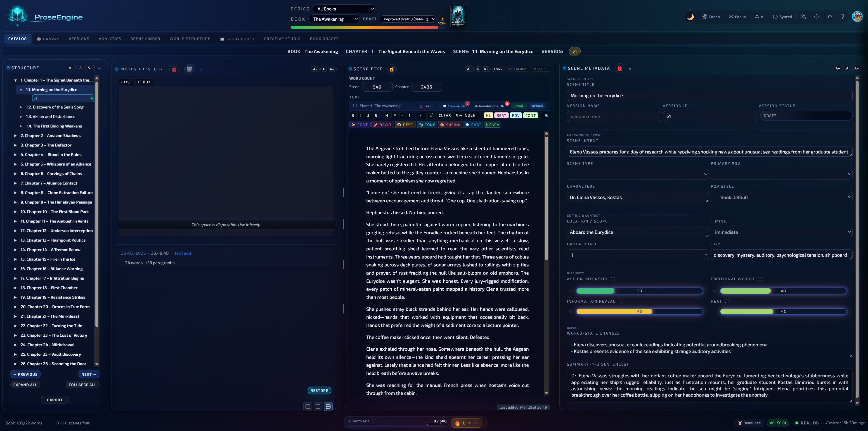Viewport: 868px width, 431px height.
Task: Open the Improved Draft 8 dropdown
Action: point(408,19)
